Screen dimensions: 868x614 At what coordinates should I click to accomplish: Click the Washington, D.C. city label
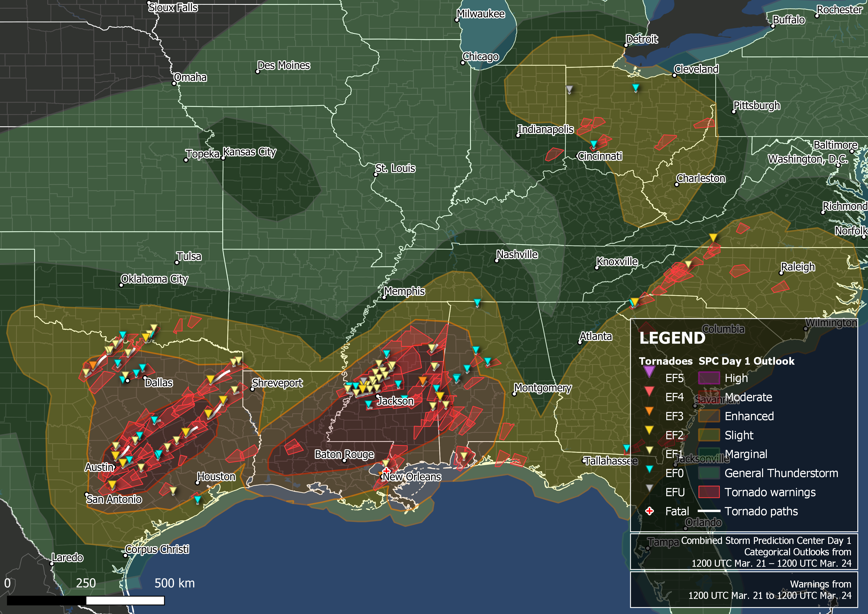(808, 159)
